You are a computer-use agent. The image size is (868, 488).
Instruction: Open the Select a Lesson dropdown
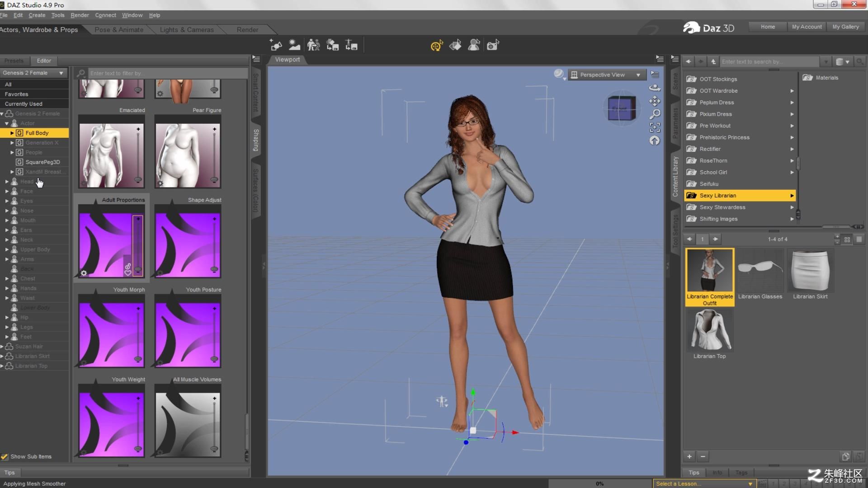tap(704, 483)
